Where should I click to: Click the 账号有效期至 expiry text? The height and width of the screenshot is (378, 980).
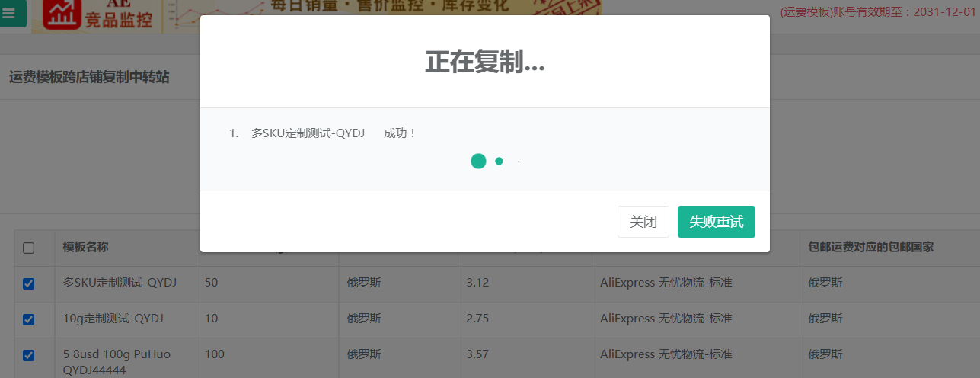(x=878, y=12)
